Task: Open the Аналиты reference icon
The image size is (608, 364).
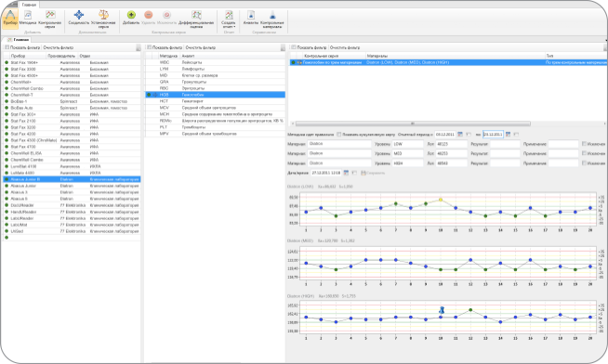Action: [x=251, y=15]
